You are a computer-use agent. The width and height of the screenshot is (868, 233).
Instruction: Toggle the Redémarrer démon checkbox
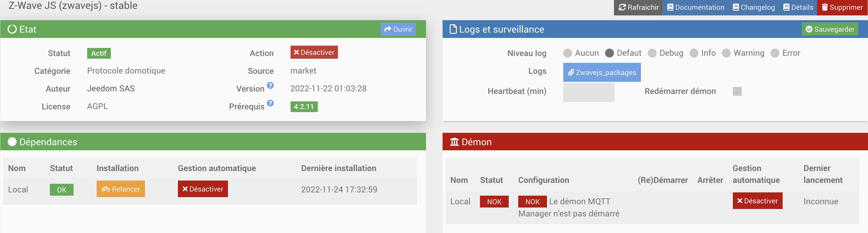737,91
